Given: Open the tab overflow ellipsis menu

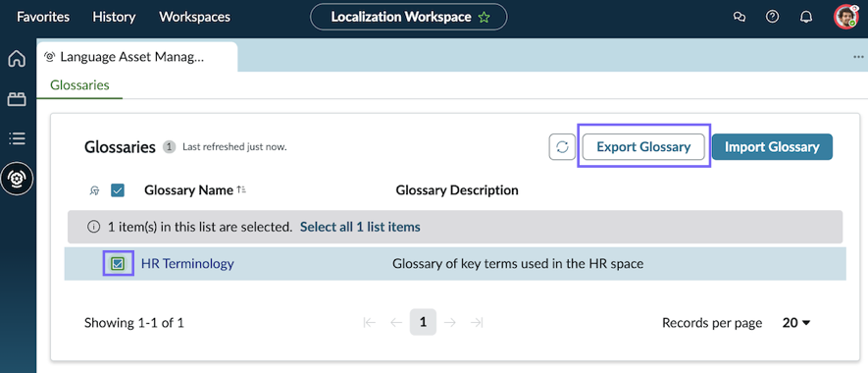Looking at the screenshot, I should (x=858, y=57).
